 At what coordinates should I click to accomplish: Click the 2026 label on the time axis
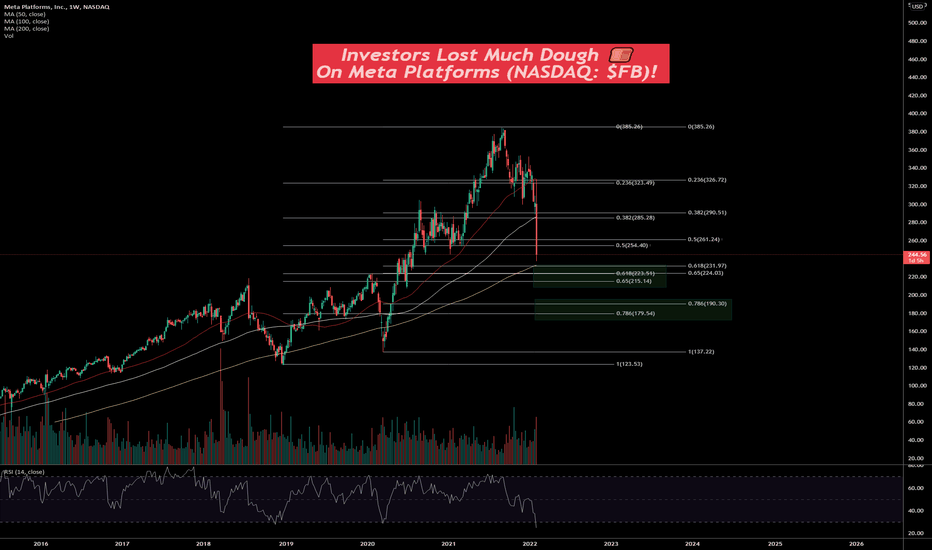click(x=857, y=543)
